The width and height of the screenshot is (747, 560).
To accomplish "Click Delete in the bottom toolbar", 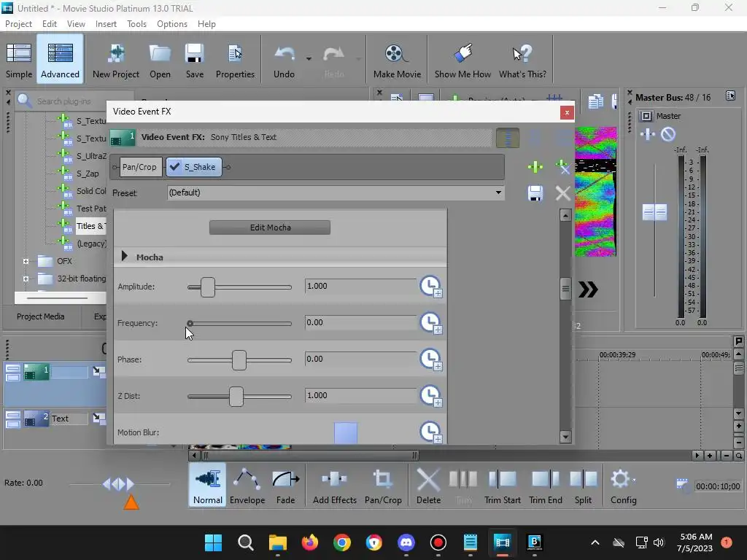I will click(x=428, y=485).
